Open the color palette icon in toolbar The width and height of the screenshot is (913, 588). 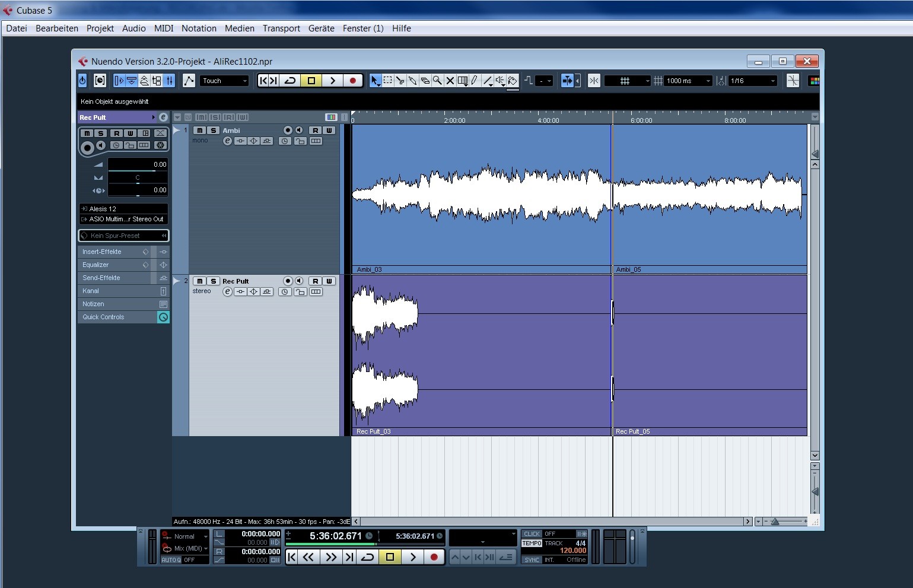coord(814,81)
